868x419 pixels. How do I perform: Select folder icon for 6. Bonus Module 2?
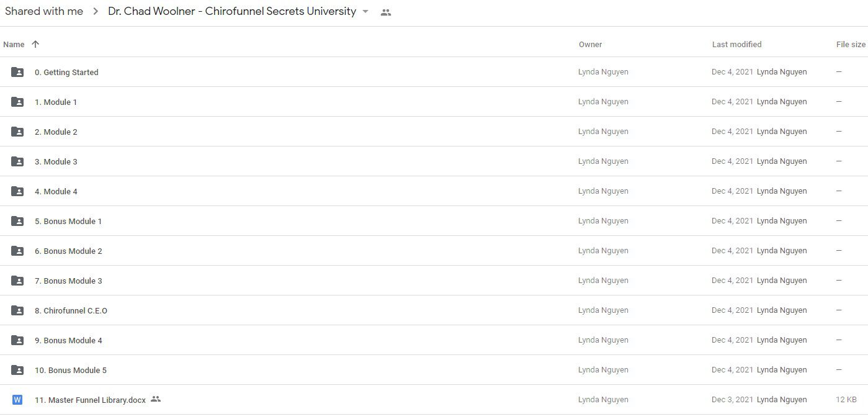point(17,251)
